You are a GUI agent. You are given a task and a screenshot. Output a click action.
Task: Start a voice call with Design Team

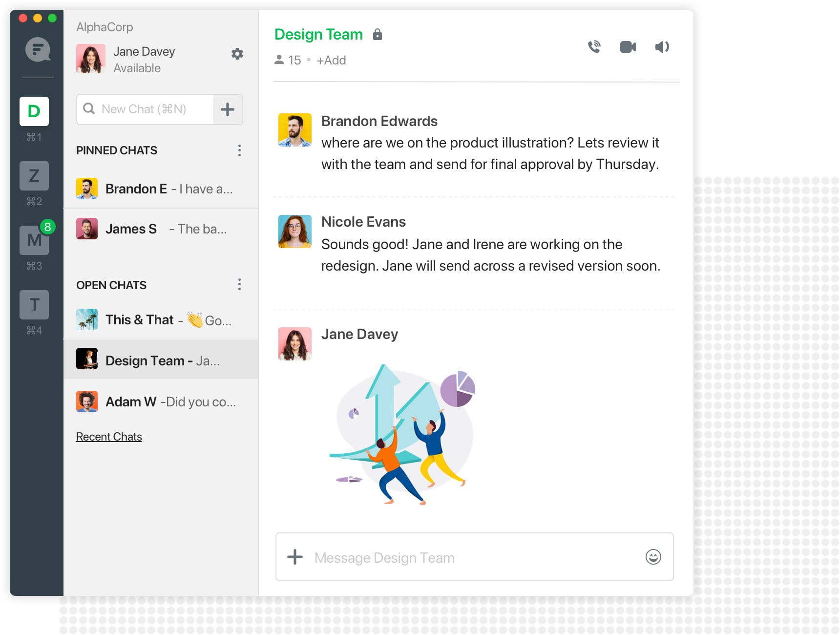pos(594,47)
